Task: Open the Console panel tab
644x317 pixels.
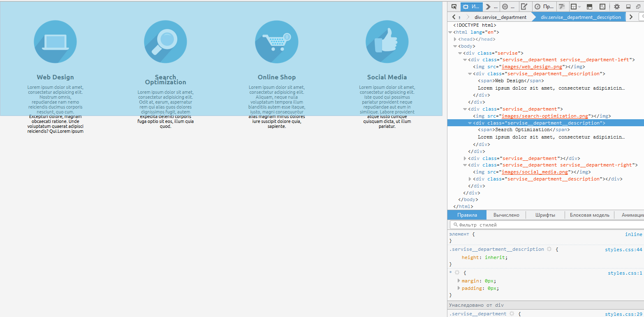Action: [491, 7]
